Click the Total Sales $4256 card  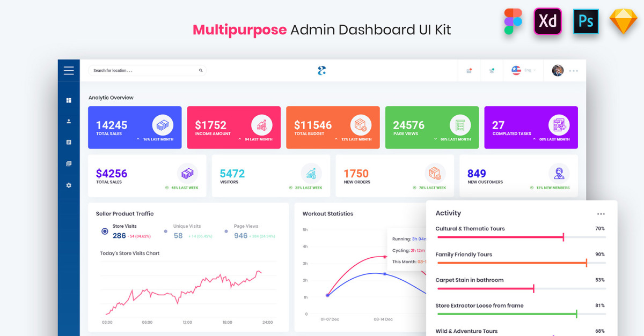pyautogui.click(x=147, y=176)
